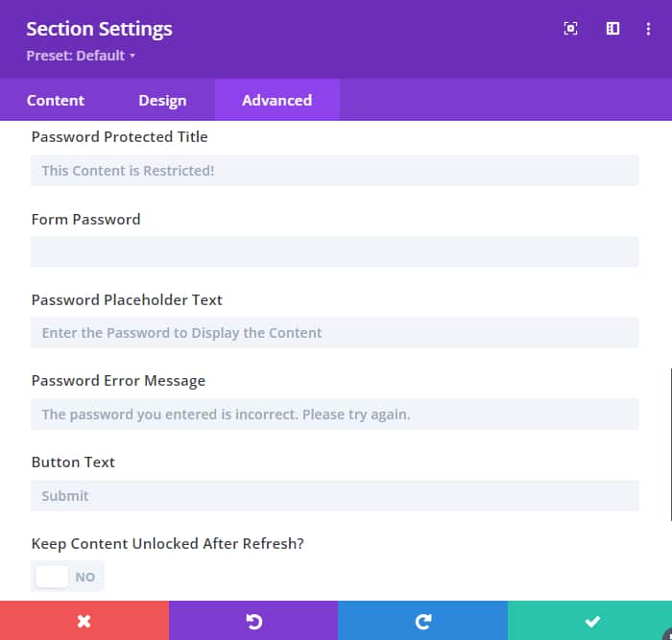This screenshot has width=672, height=640.
Task: Switch to the Design tab
Action: coord(162,100)
